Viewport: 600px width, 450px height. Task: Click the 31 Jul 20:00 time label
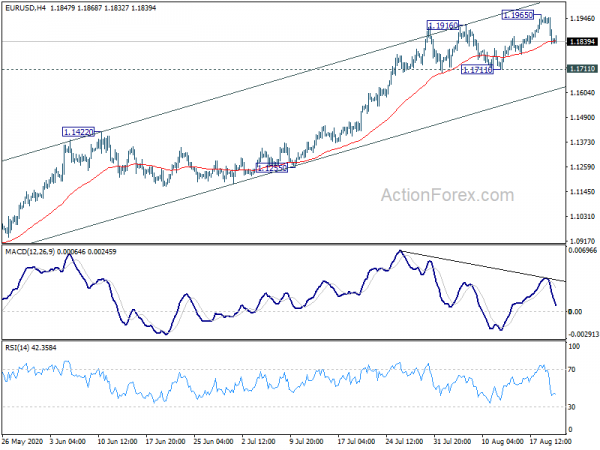[x=452, y=441]
